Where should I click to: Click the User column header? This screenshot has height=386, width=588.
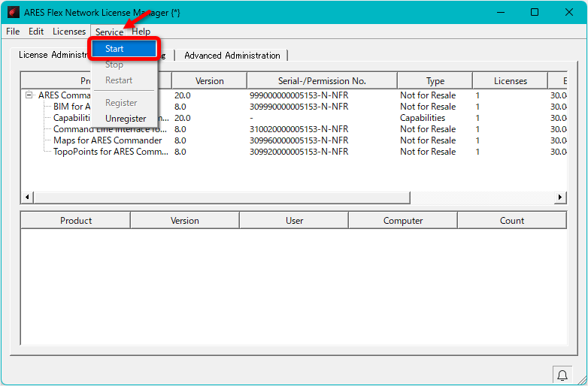(294, 221)
